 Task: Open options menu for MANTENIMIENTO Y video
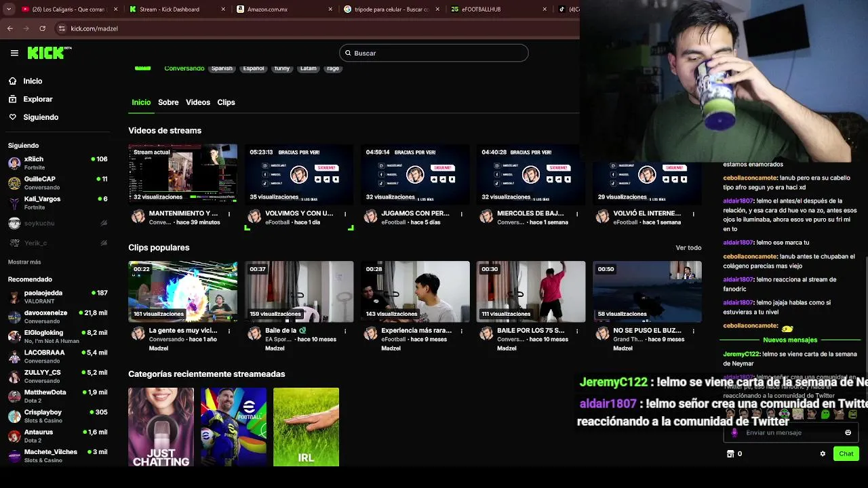tap(229, 213)
